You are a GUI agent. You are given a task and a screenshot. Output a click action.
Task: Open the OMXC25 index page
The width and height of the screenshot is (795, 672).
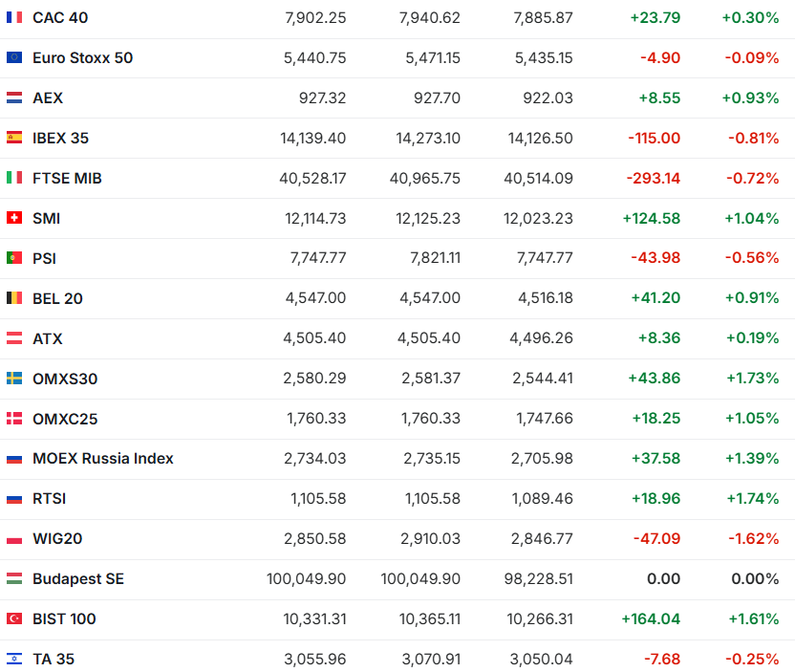(65, 419)
